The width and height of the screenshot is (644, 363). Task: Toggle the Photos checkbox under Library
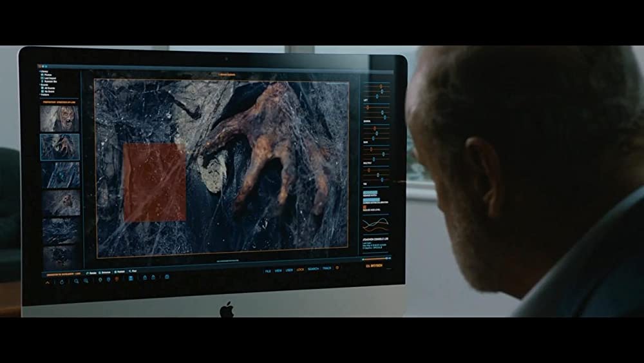pyautogui.click(x=43, y=75)
